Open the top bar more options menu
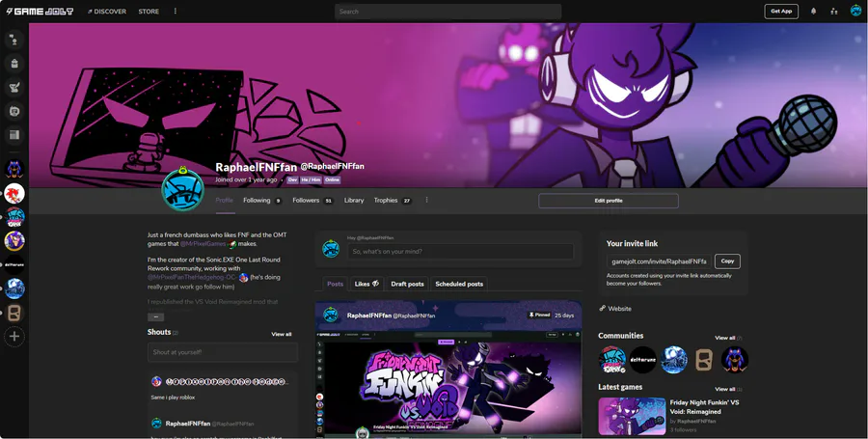This screenshot has height=439, width=868. [x=176, y=11]
